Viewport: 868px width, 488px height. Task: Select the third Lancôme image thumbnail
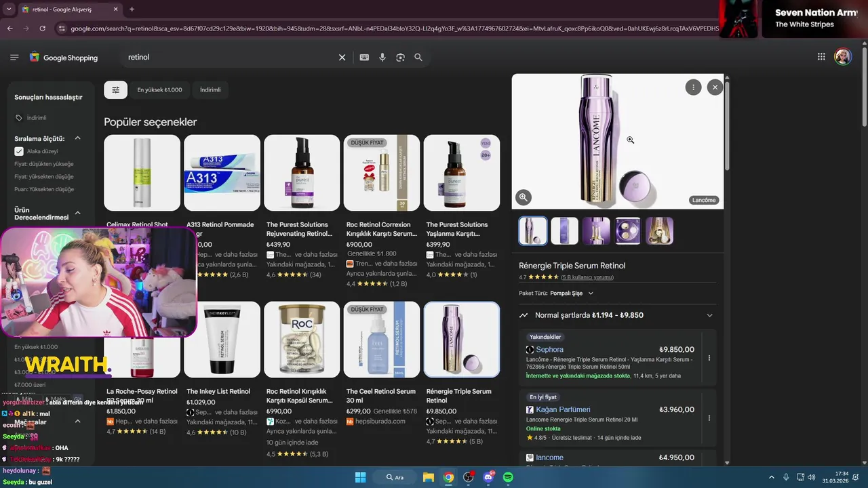tap(596, 231)
